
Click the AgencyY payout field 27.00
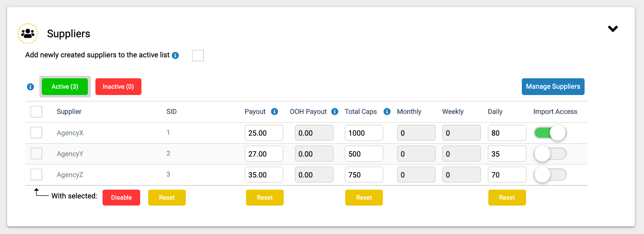[264, 154]
